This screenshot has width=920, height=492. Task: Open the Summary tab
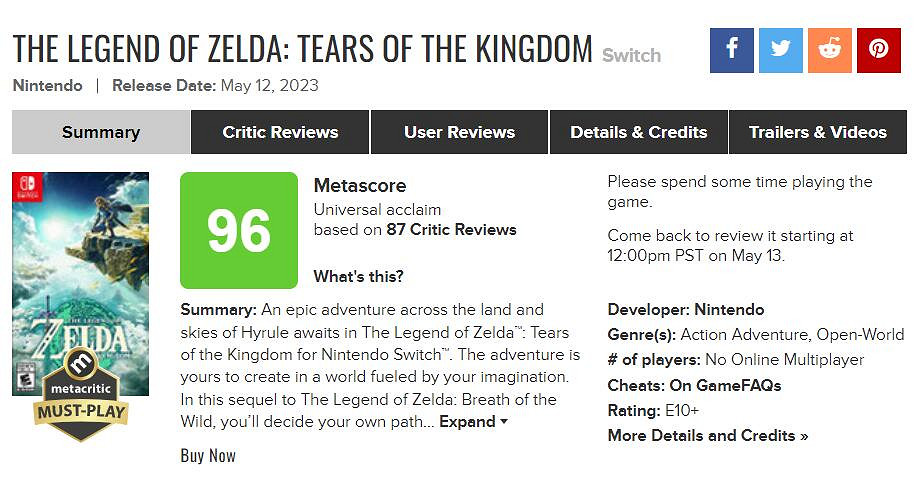101,132
